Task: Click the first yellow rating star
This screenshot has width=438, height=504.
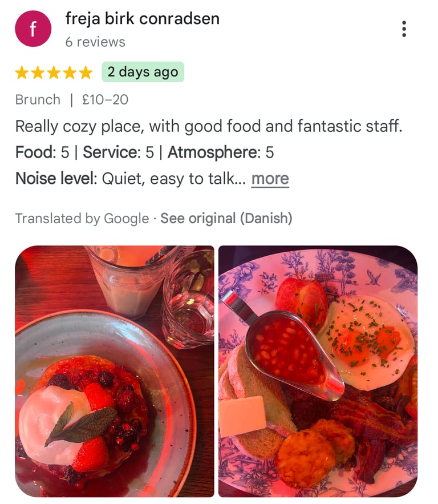Action: click(x=22, y=72)
